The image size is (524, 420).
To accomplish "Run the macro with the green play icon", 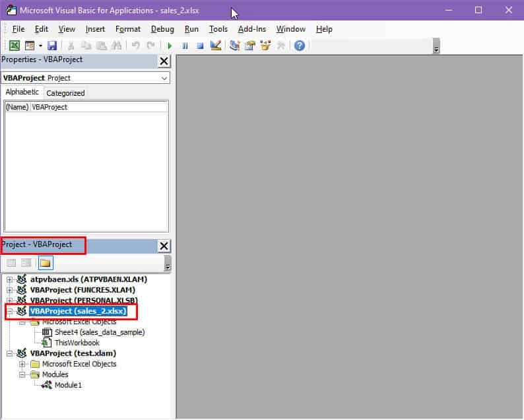I will (x=170, y=46).
